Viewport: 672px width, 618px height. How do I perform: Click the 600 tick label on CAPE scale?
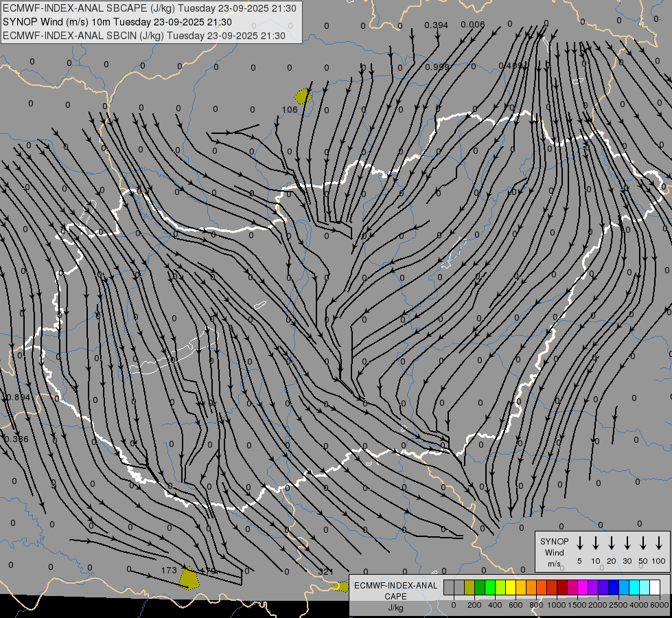[x=515, y=605]
